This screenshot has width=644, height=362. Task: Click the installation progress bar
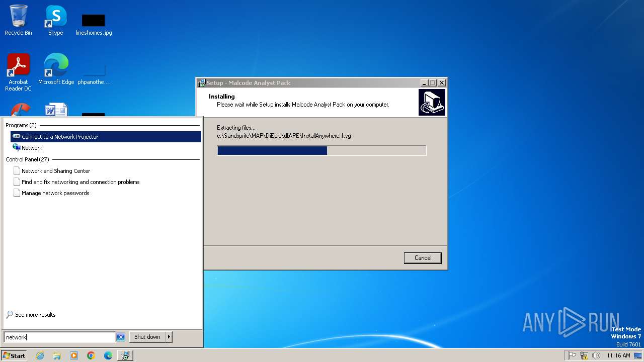[x=321, y=150]
